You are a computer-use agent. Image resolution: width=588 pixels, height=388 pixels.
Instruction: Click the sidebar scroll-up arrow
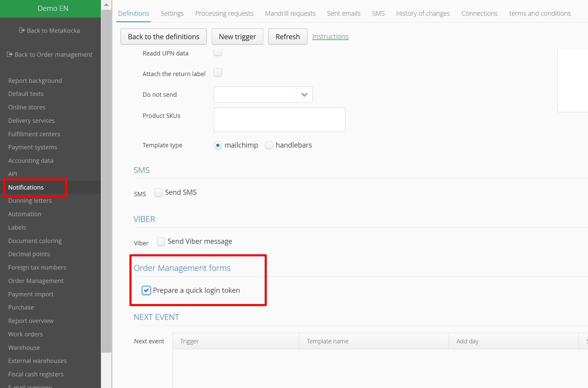click(106, 5)
